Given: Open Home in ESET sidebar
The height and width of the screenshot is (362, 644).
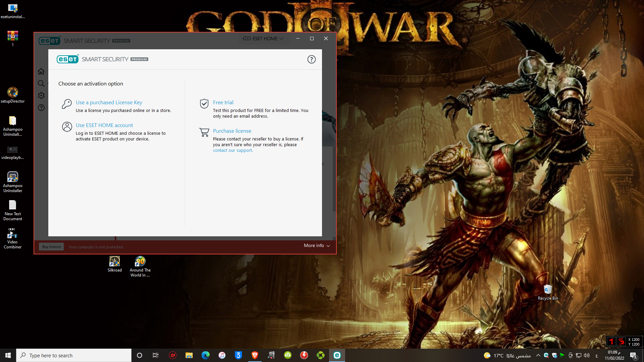Looking at the screenshot, I should [x=41, y=71].
